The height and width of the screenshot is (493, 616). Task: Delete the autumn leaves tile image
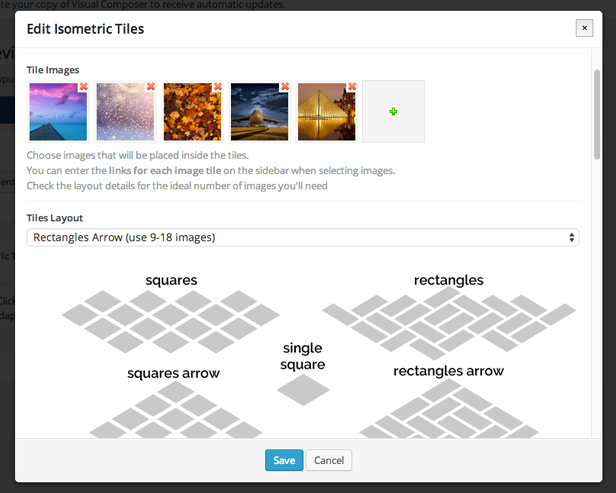[x=218, y=86]
